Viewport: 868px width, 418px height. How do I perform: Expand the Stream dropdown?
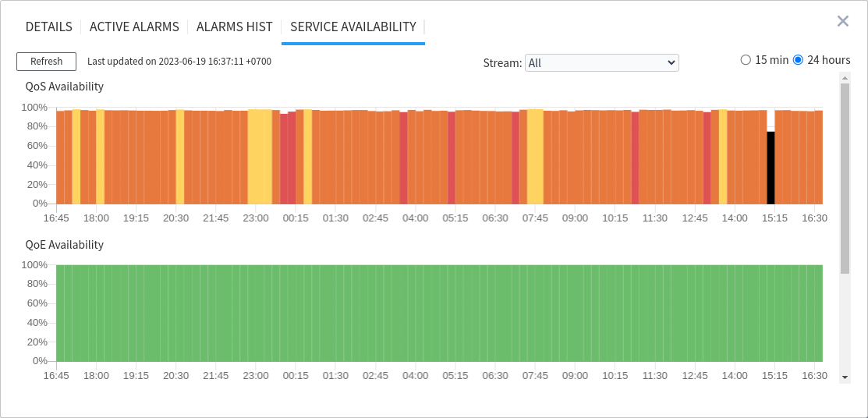(x=601, y=63)
